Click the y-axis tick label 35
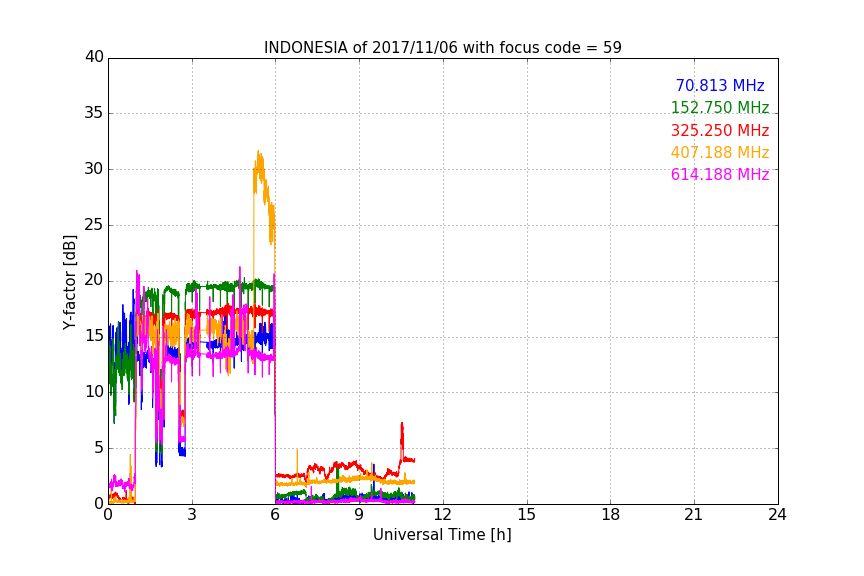The height and width of the screenshot is (576, 864). 94,113
